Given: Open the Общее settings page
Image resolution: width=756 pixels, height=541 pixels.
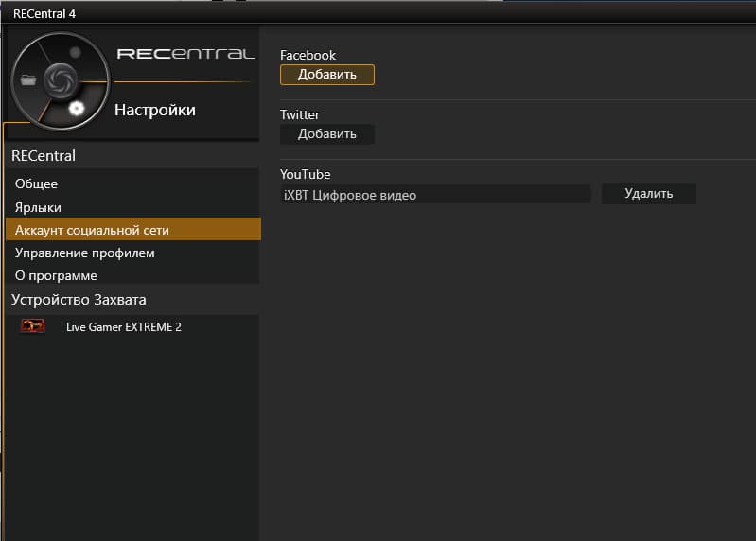Looking at the screenshot, I should [x=133, y=183].
